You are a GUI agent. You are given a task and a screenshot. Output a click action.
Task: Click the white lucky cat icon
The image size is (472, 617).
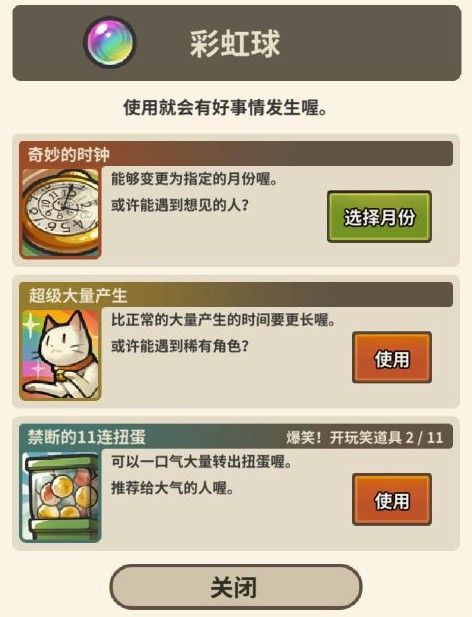(60, 355)
